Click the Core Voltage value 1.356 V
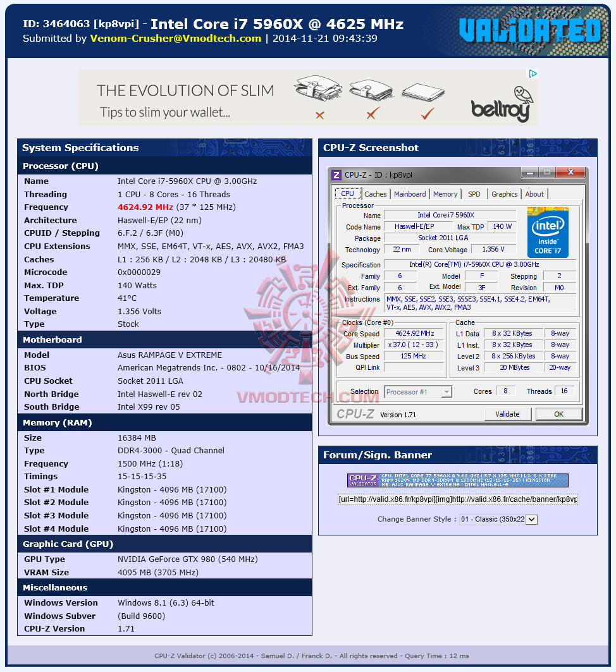Viewport: 616px width, 672px height. tap(493, 249)
